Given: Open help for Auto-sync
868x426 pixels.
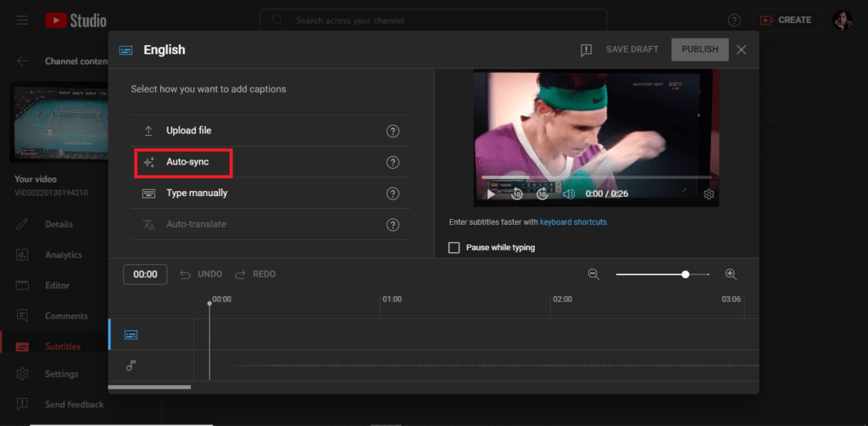Looking at the screenshot, I should (x=392, y=162).
